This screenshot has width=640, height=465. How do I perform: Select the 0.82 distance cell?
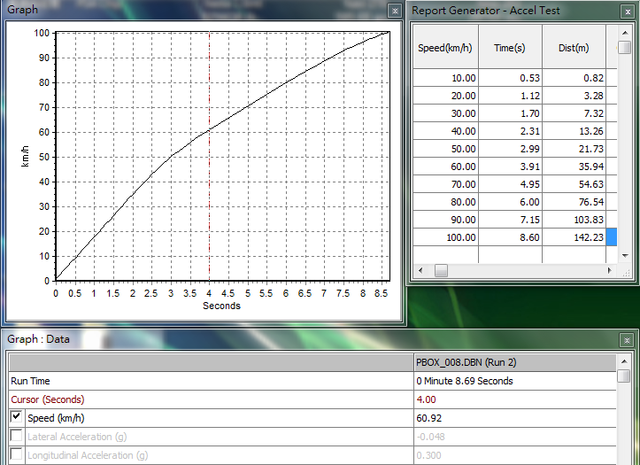tap(574, 78)
